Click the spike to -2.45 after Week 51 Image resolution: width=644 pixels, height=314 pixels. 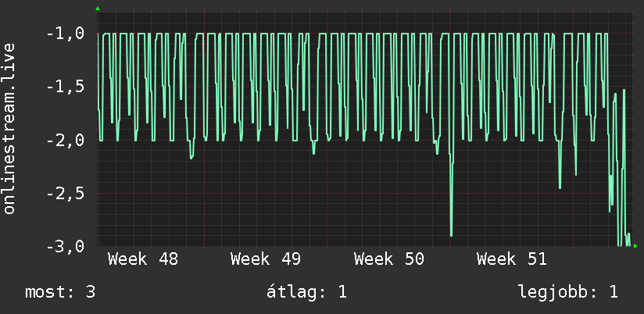pos(560,187)
